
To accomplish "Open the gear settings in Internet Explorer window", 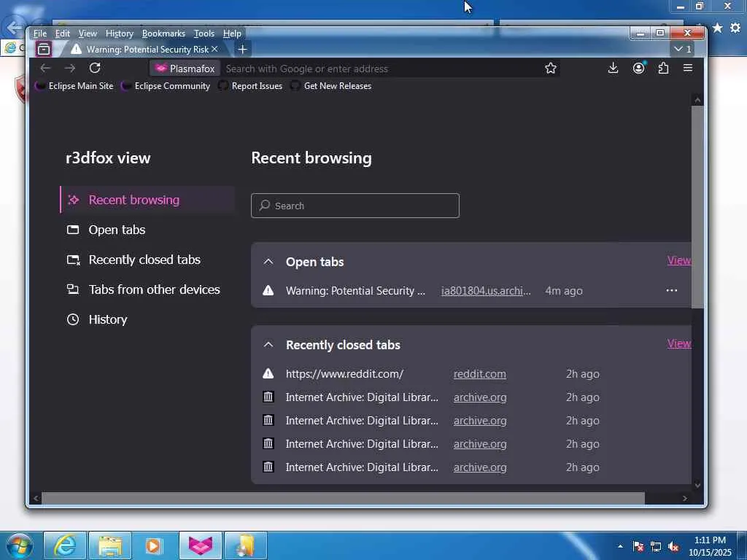I will (x=735, y=28).
